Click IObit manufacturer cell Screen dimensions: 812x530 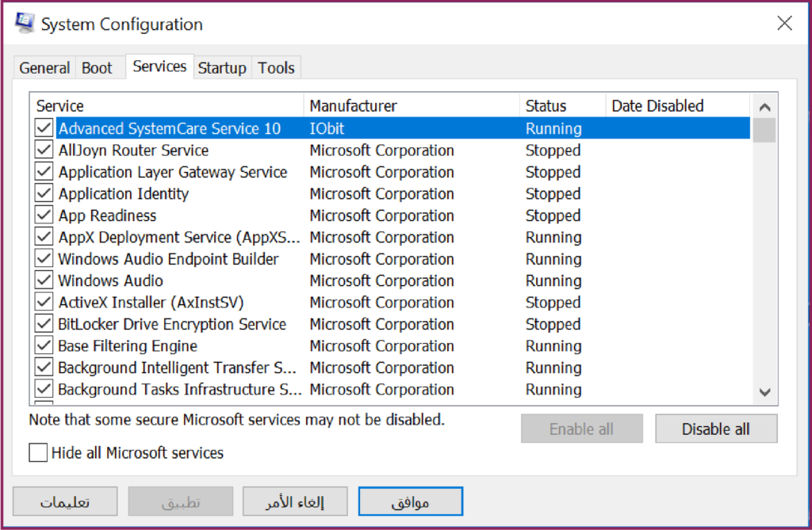click(327, 128)
